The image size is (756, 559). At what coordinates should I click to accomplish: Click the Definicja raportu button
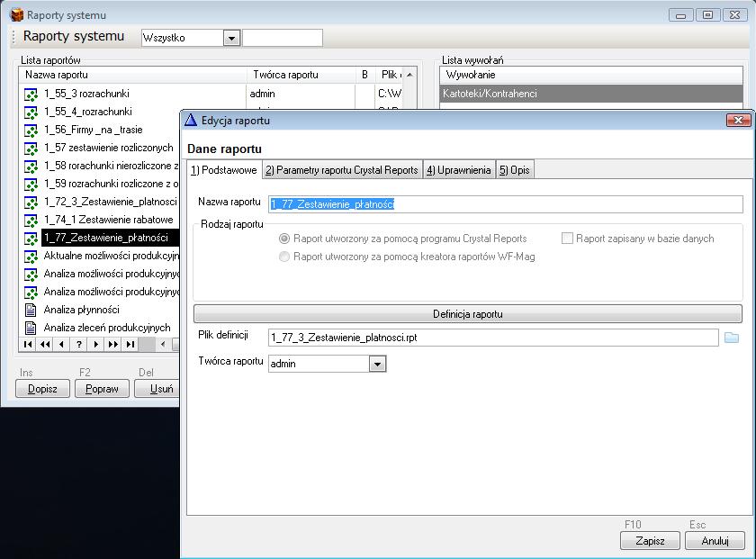(467, 314)
